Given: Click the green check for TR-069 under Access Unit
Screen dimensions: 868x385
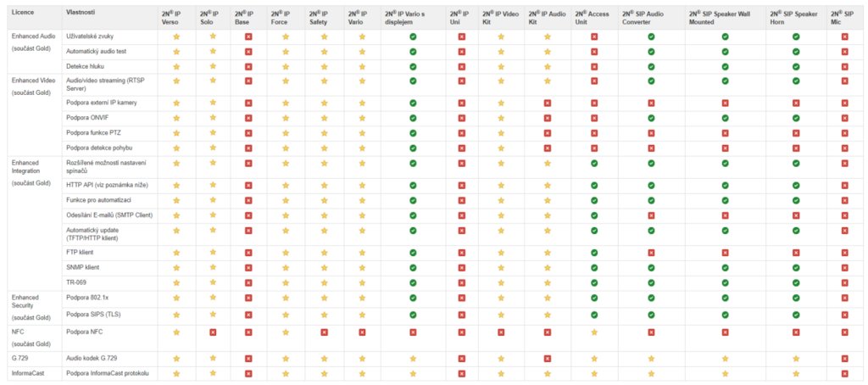Looking at the screenshot, I should [594, 282].
